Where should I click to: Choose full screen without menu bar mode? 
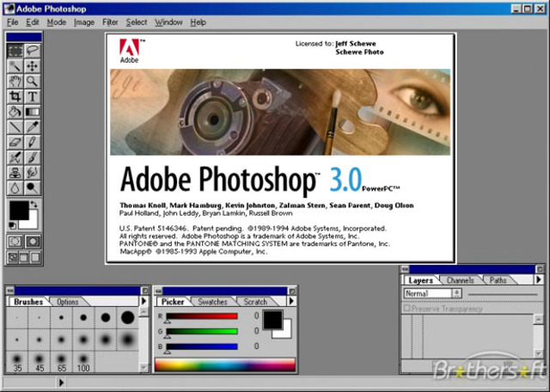(35, 258)
